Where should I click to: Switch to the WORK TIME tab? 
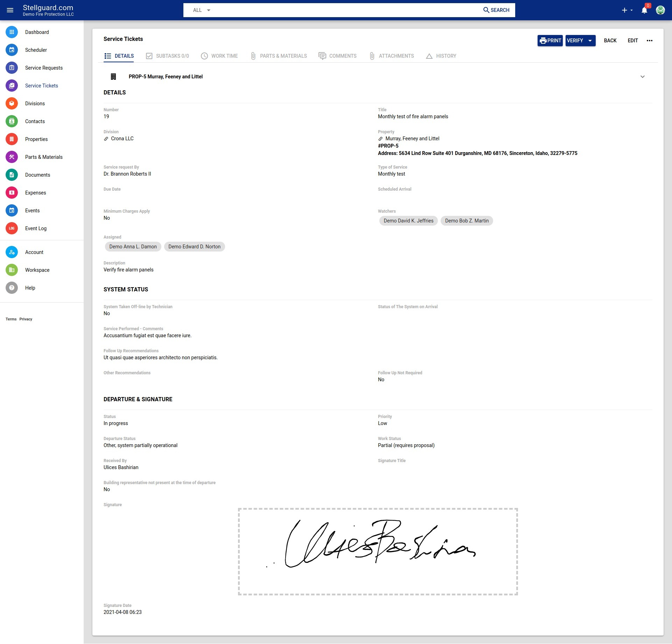219,56
